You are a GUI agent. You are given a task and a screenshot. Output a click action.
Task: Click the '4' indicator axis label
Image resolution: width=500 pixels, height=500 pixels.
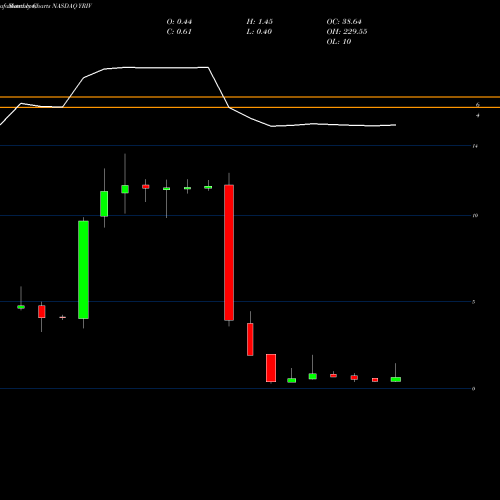(x=477, y=116)
